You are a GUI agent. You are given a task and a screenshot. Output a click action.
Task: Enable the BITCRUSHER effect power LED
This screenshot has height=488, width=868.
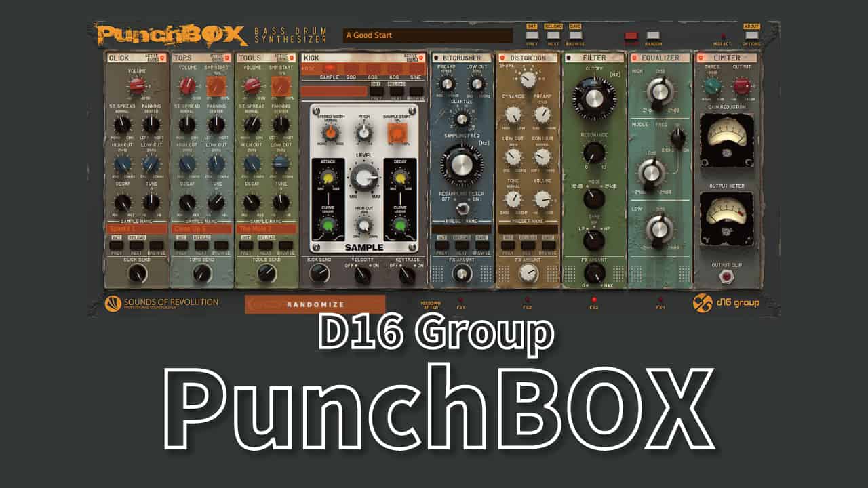[x=436, y=58]
